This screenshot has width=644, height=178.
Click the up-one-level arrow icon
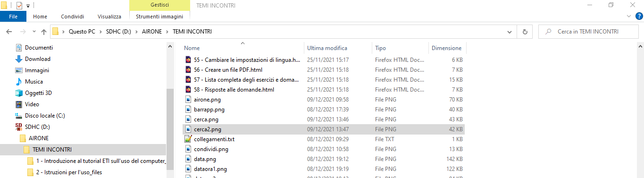pyautogui.click(x=44, y=32)
